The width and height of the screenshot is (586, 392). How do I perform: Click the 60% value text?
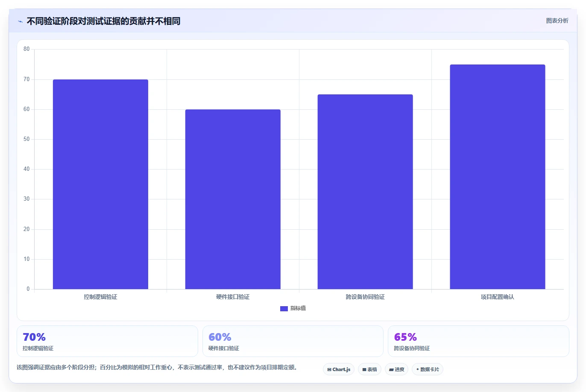pyautogui.click(x=220, y=337)
